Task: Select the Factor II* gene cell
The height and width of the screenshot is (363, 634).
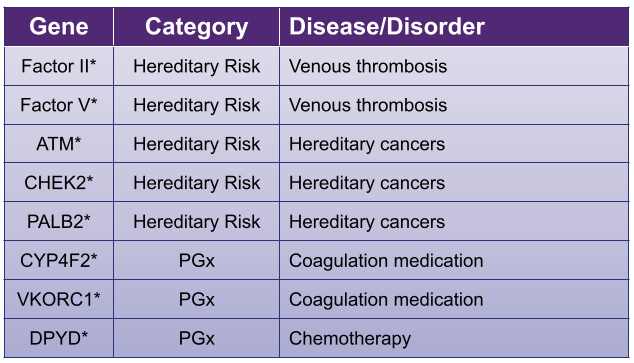Action: (x=59, y=66)
